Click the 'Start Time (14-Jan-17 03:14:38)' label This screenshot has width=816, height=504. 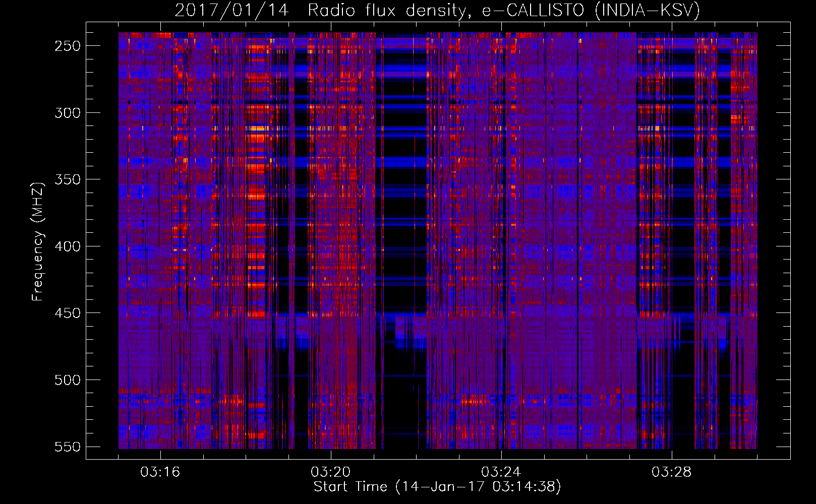coord(437,487)
